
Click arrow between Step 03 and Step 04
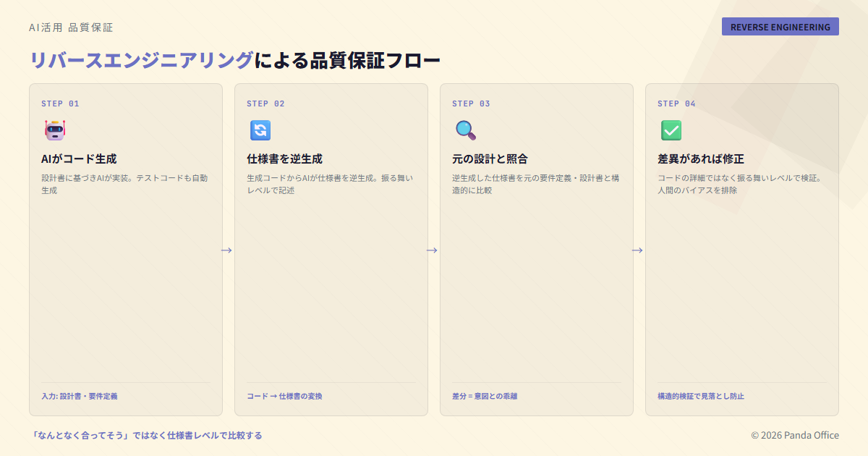click(637, 250)
